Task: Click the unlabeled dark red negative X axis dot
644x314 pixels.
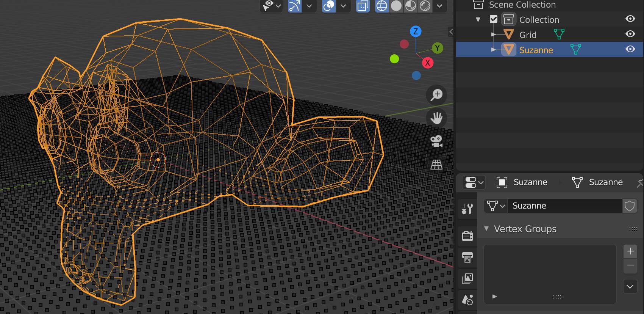Action: [404, 44]
